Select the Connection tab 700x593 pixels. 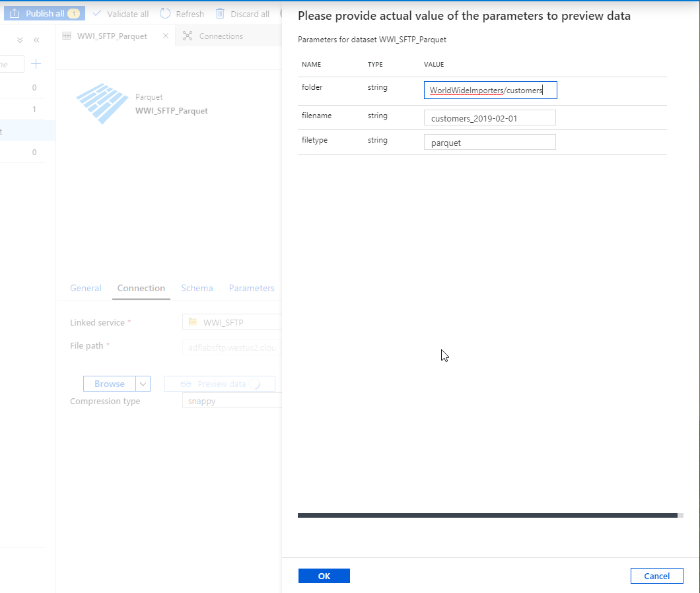pyautogui.click(x=141, y=288)
